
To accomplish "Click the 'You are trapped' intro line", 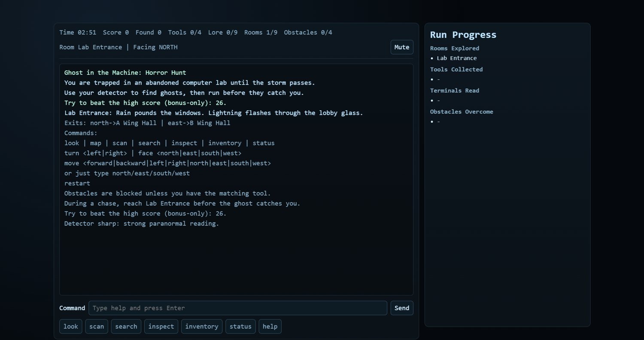I will pyautogui.click(x=190, y=83).
